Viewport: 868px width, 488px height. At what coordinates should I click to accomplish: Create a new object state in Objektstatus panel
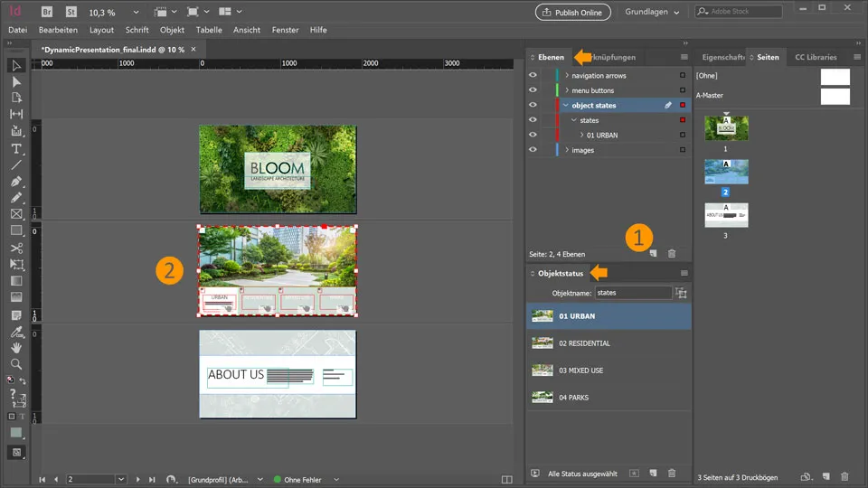tap(651, 473)
